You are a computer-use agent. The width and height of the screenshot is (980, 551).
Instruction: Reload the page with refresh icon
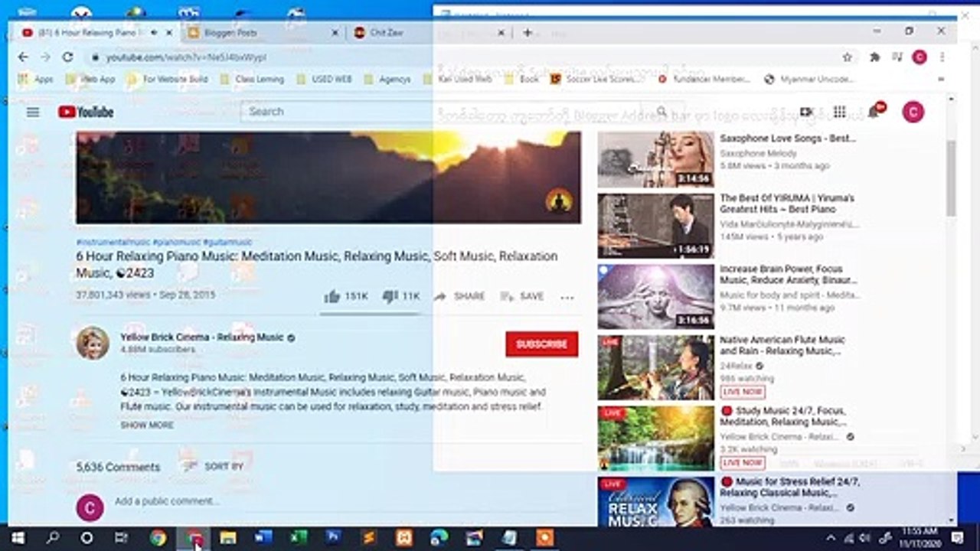(x=67, y=57)
